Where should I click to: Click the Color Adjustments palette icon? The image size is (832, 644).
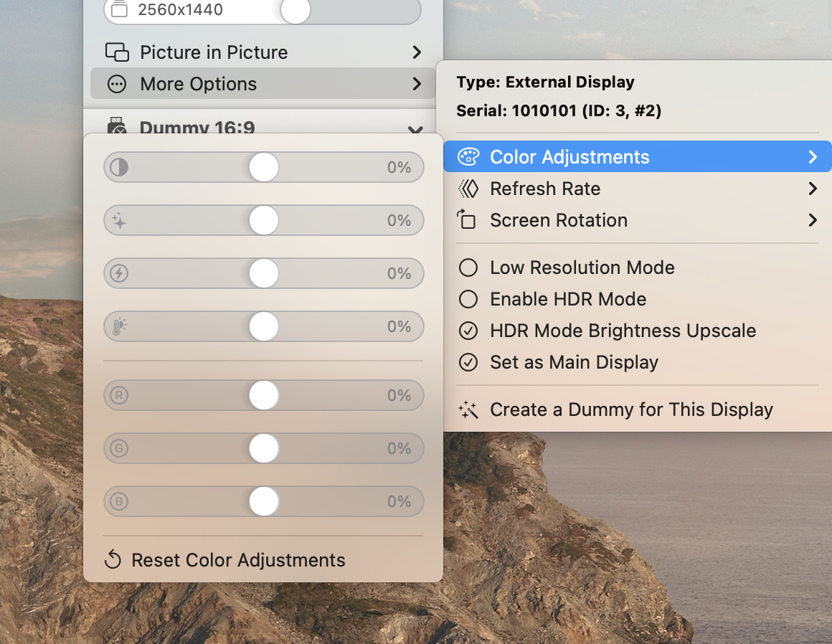coord(469,156)
